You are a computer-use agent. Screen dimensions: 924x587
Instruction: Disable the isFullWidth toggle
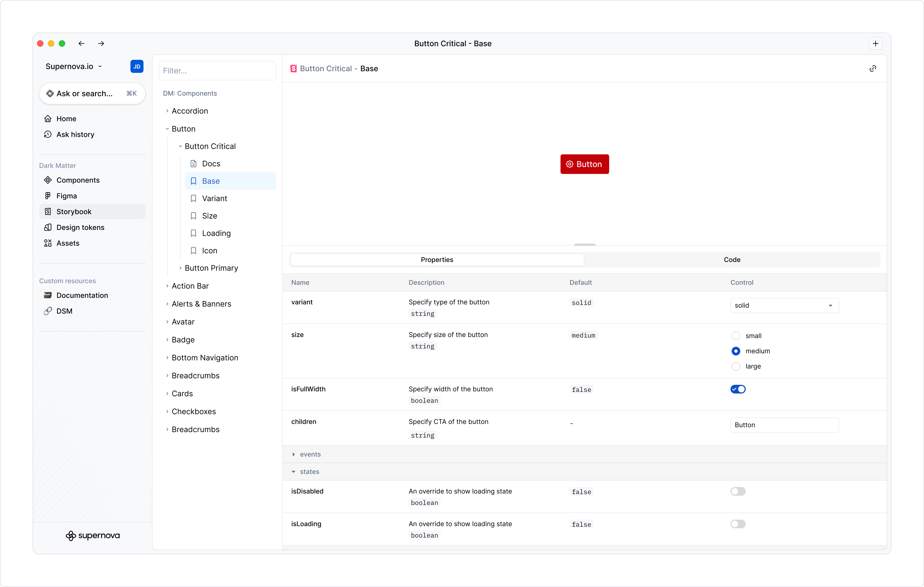point(738,389)
